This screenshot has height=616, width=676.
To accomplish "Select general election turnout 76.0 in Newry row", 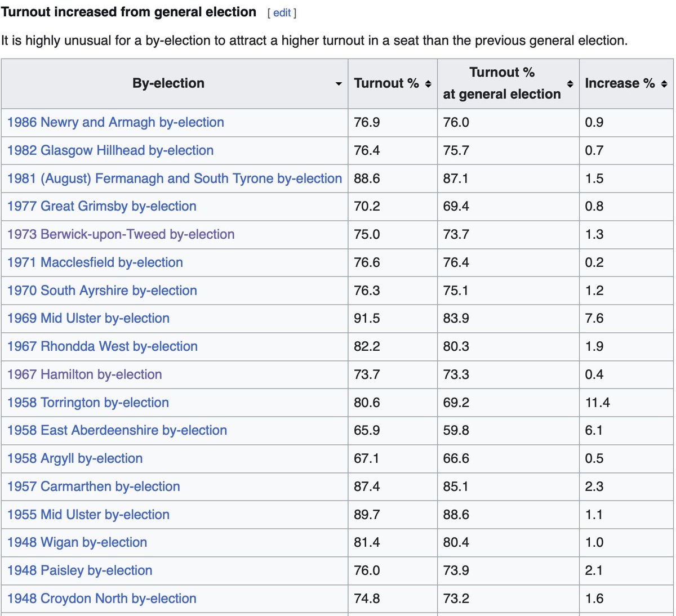I will [456, 122].
